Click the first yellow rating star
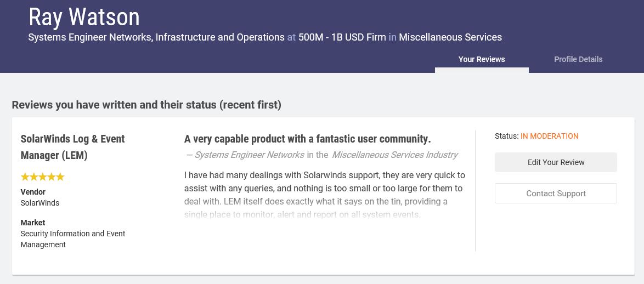This screenshot has width=644, height=284. tap(25, 177)
